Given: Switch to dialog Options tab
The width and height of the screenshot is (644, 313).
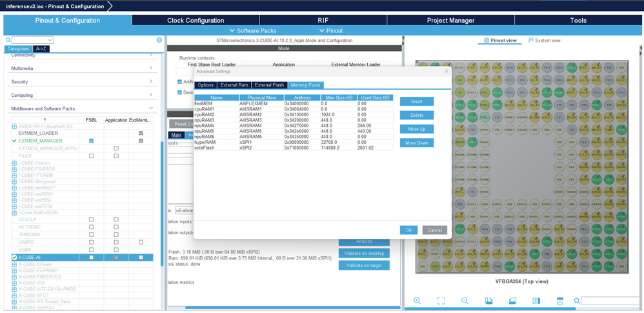Looking at the screenshot, I should tap(205, 85).
